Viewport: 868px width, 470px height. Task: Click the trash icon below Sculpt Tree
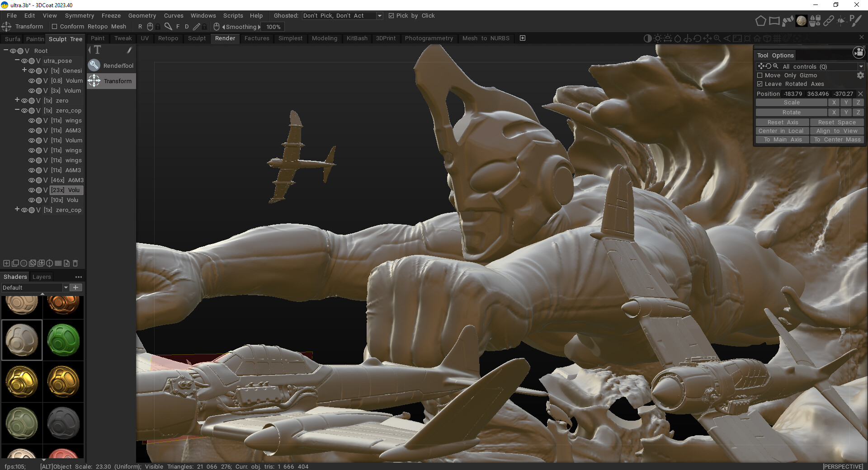click(x=75, y=263)
